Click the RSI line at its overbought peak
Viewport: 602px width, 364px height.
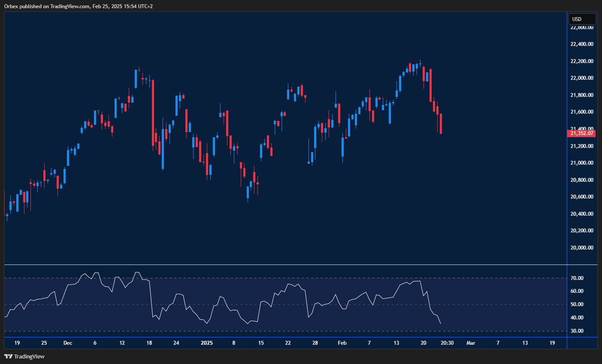136,271
